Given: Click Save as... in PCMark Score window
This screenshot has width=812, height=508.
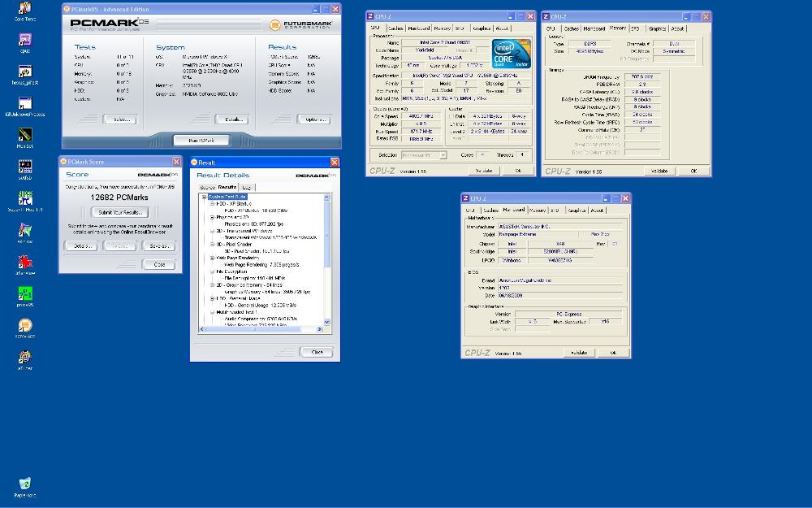Looking at the screenshot, I should (x=159, y=245).
